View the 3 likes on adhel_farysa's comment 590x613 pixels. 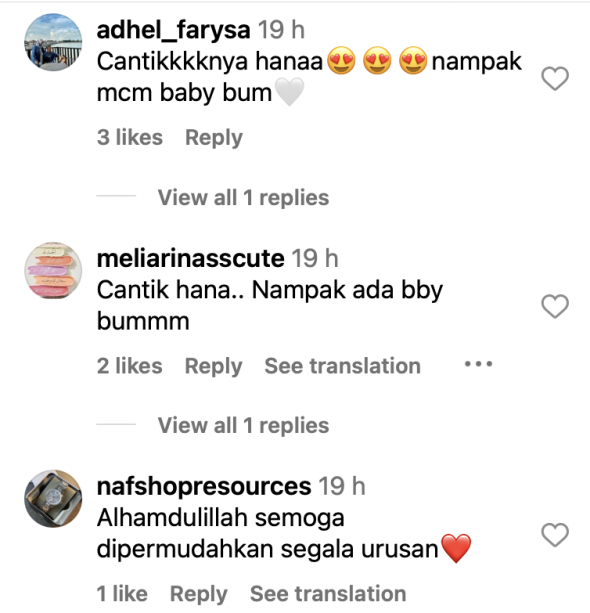130,137
